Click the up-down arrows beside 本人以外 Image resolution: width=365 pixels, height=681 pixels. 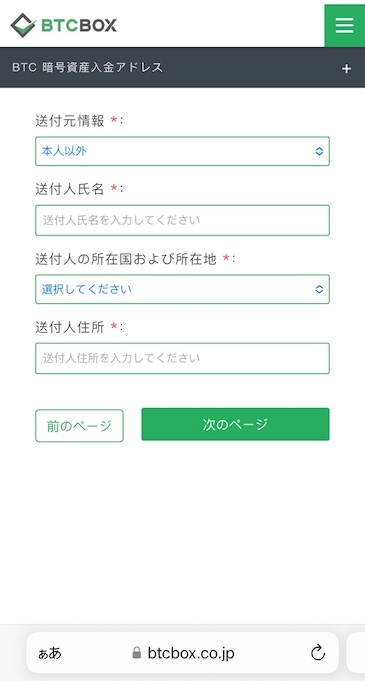click(x=319, y=151)
